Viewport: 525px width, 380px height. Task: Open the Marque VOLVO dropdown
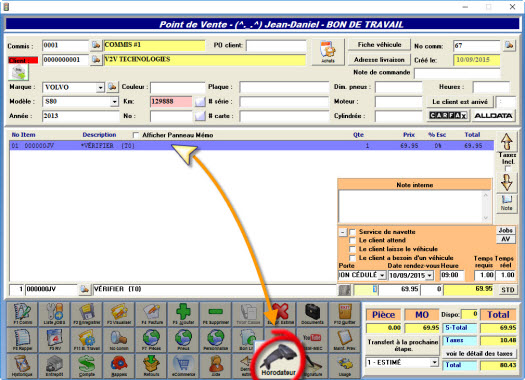point(100,88)
